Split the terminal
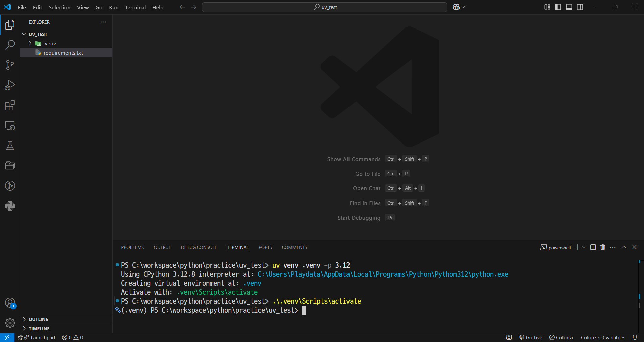The height and width of the screenshot is (342, 644). coord(593,247)
